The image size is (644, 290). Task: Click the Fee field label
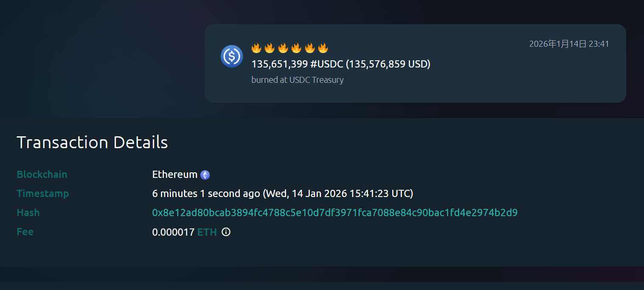pos(25,232)
